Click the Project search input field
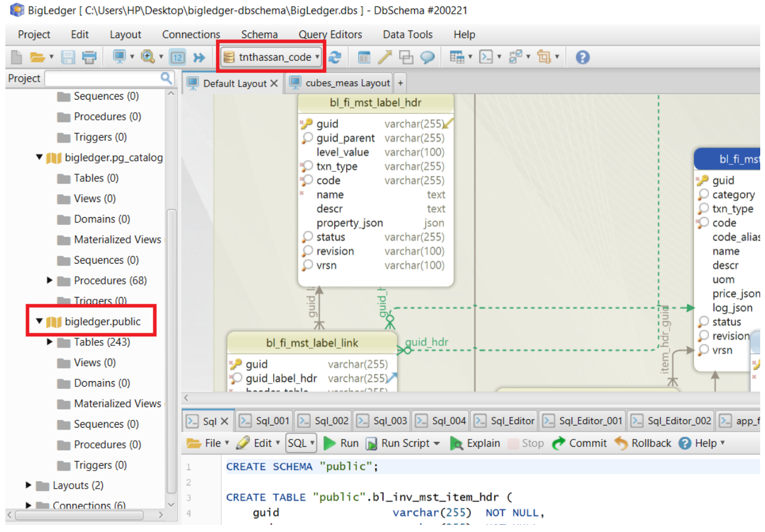 101,78
